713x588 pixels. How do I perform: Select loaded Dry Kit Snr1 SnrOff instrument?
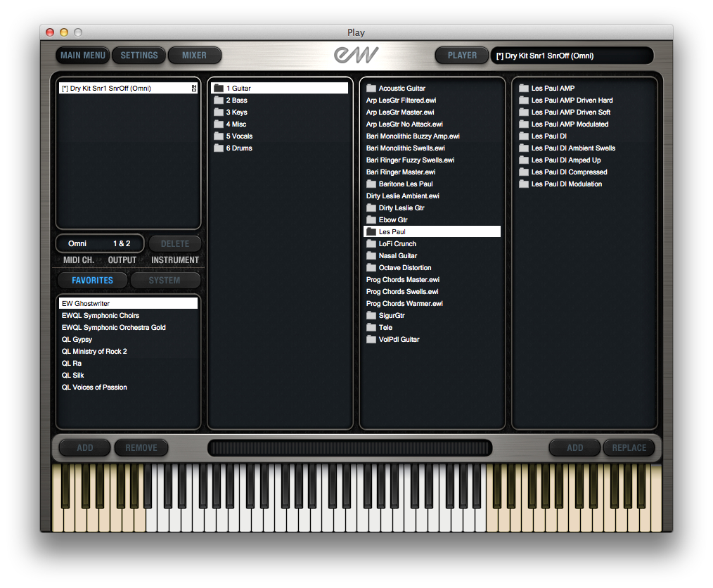coord(128,88)
